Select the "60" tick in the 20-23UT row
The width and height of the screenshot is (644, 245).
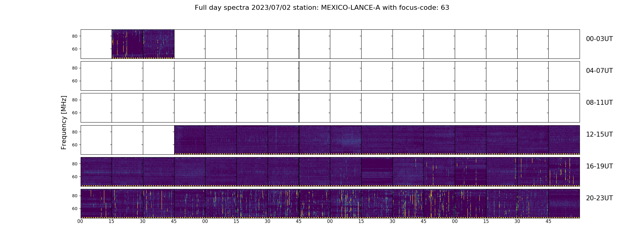tap(75, 209)
